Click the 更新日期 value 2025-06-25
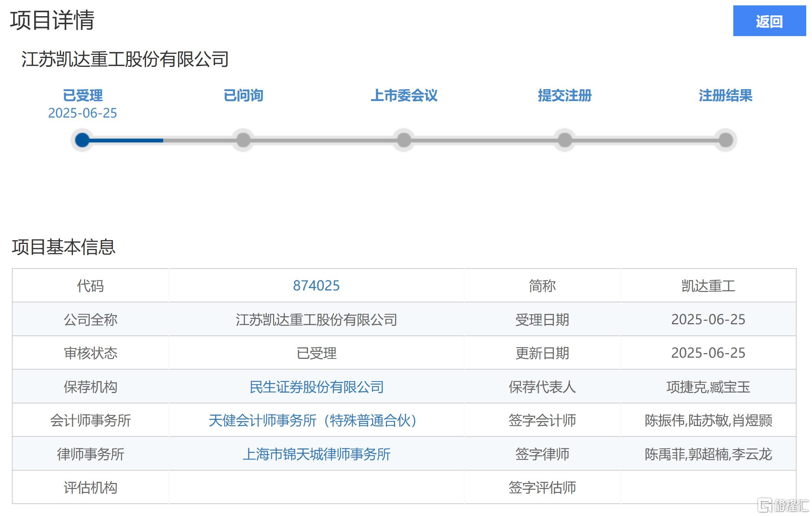812x516 pixels. (708, 353)
